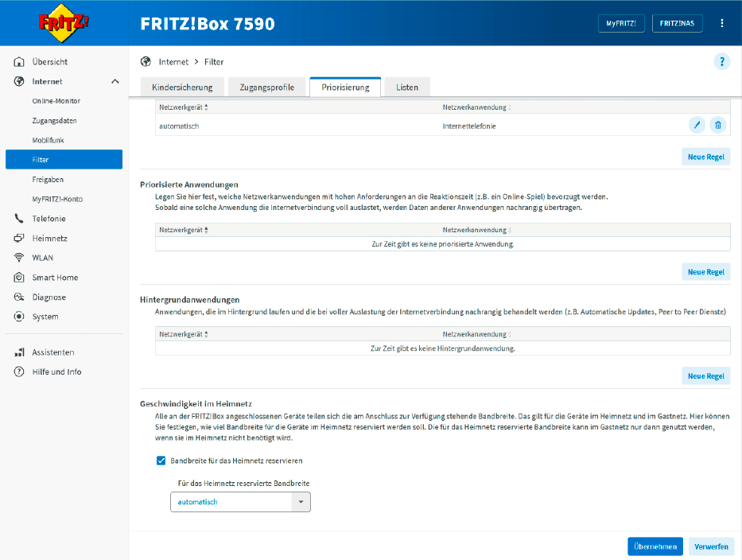Open Freigaben in sidebar
The image size is (742, 560).
pyautogui.click(x=48, y=180)
